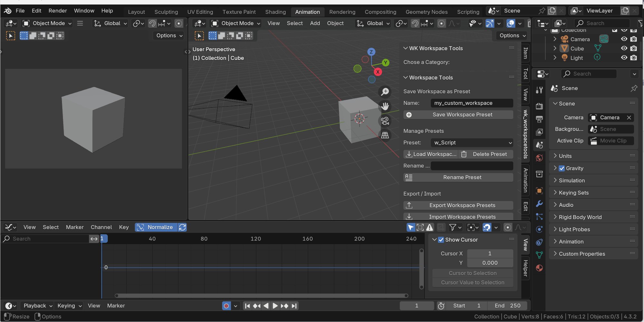Image resolution: width=644 pixels, height=322 pixels.
Task: Hide the Cube using its eye toggle
Action: pyautogui.click(x=624, y=48)
